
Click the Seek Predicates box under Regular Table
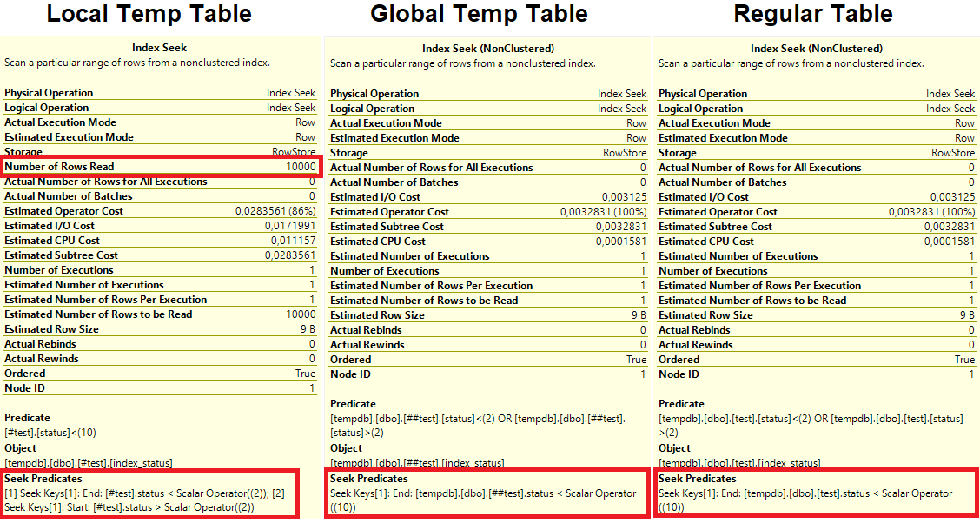click(815, 492)
